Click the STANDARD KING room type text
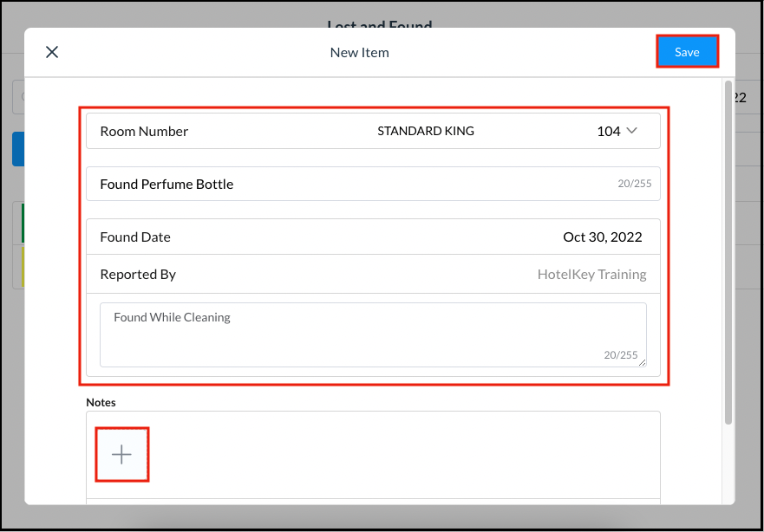 coord(425,132)
